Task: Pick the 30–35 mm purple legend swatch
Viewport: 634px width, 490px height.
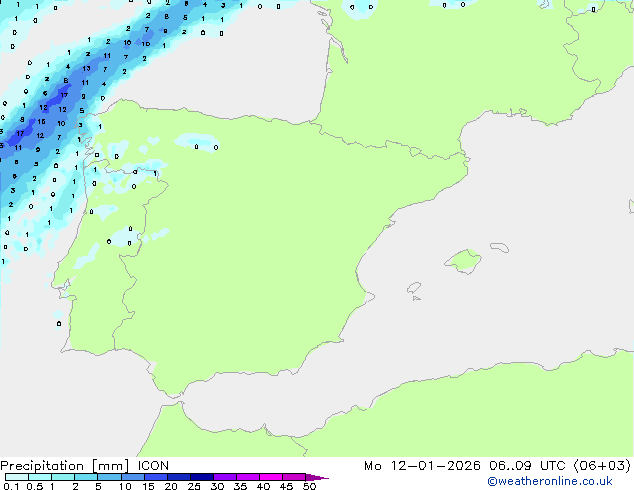Action: pos(225,477)
